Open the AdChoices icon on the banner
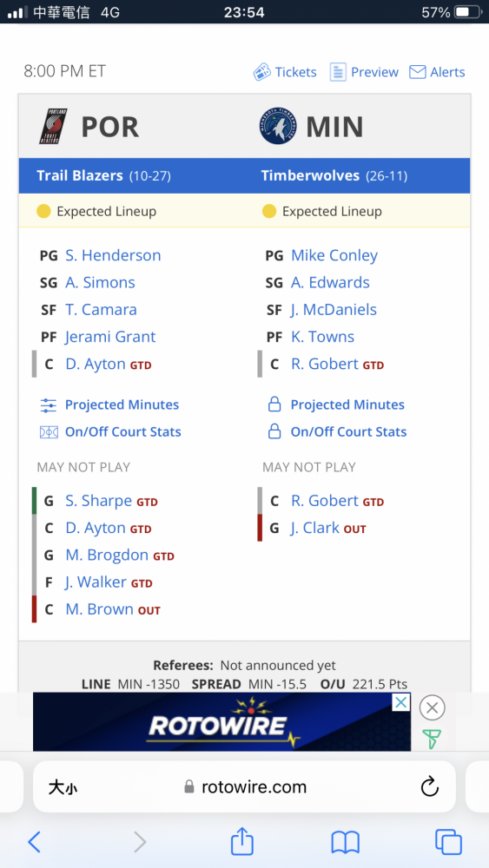The width and height of the screenshot is (489, 868). coord(401,702)
